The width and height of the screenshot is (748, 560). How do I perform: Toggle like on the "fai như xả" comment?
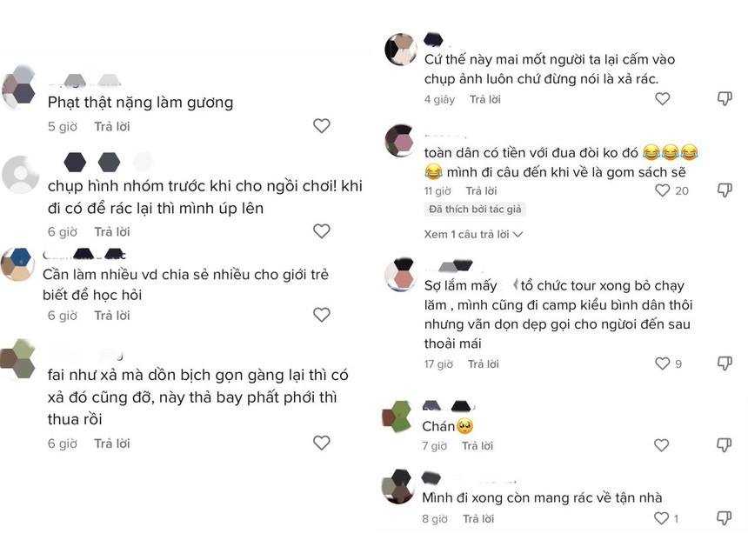point(322,441)
